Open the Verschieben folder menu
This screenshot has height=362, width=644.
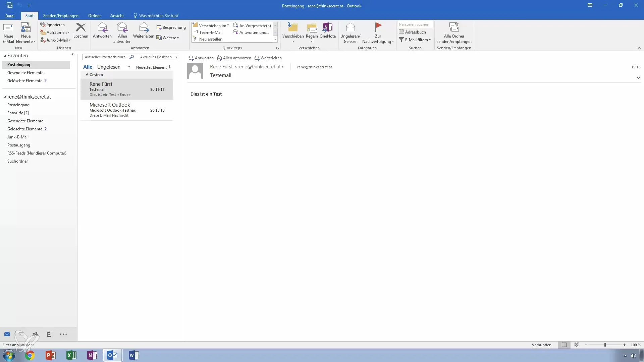coord(293,33)
